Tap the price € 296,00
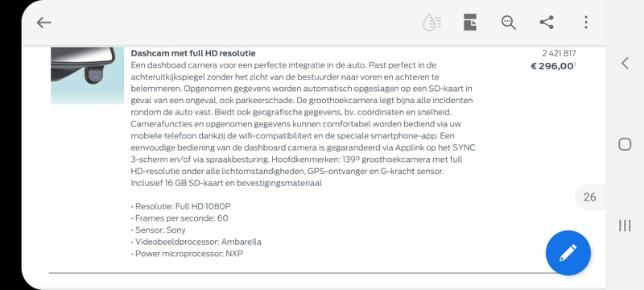Image resolution: width=644 pixels, height=290 pixels. 553,66
